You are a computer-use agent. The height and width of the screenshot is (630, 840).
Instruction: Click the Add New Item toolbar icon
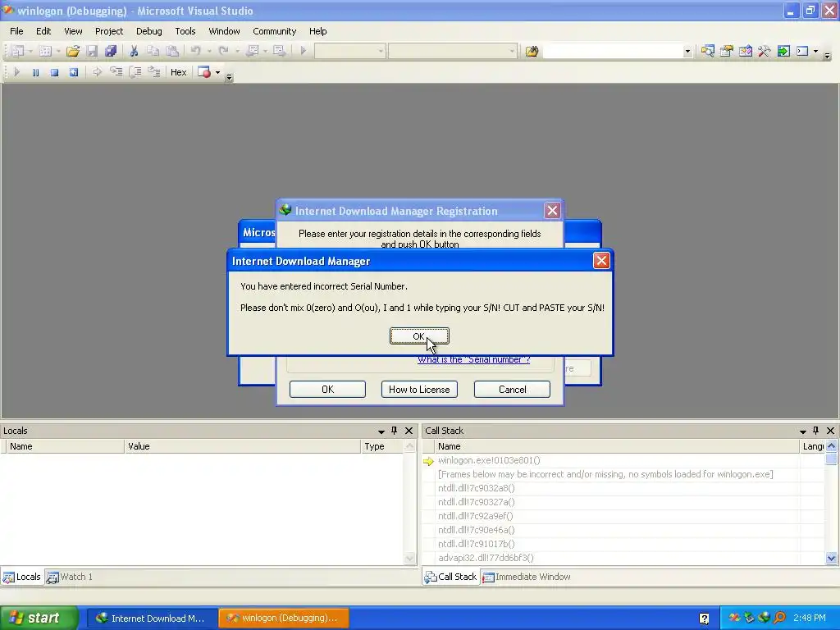click(x=46, y=51)
